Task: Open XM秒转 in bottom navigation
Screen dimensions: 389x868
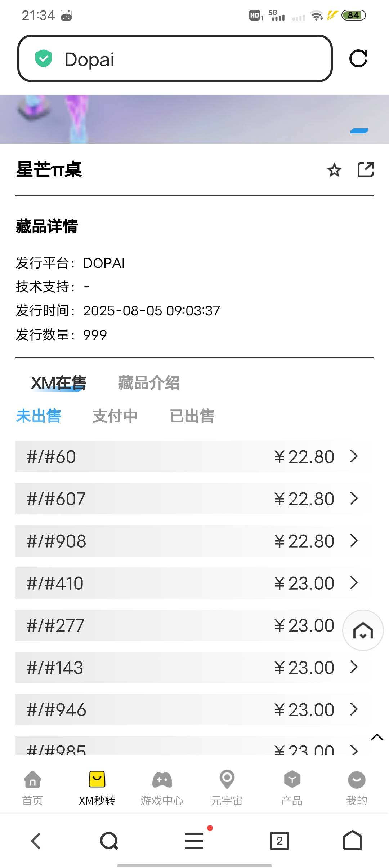Action: coord(97,788)
